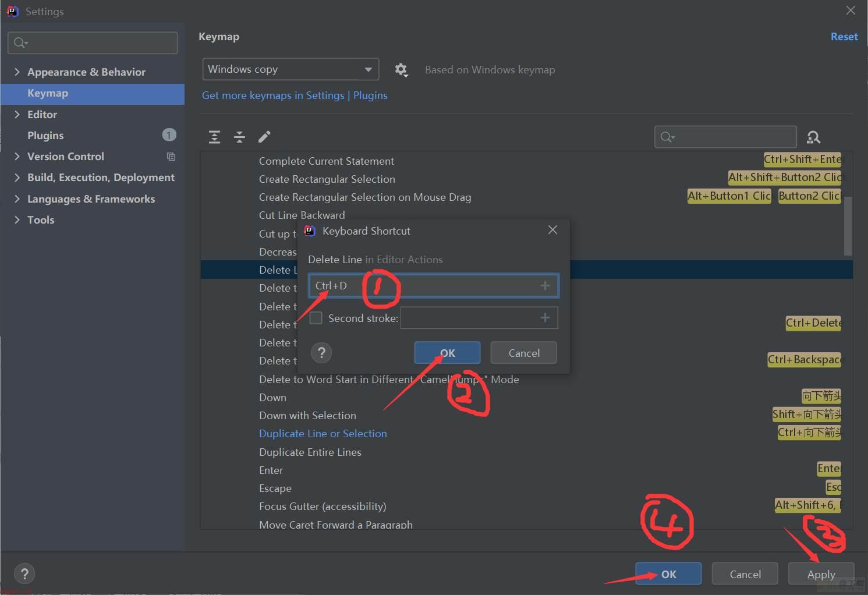Click the Collapse All icon in Keymap toolbar
Viewport: 868px width, 595px height.
click(239, 137)
